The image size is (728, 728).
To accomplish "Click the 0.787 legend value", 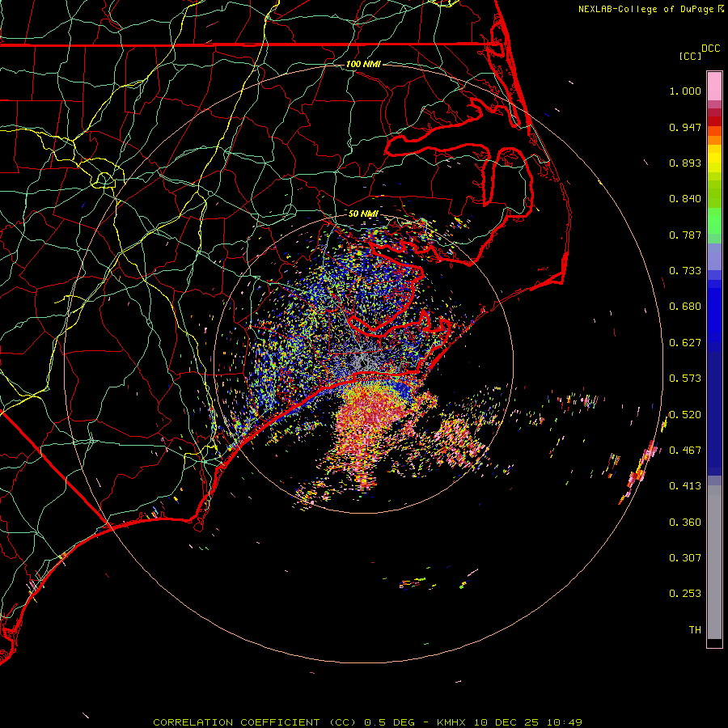I will pos(685,235).
